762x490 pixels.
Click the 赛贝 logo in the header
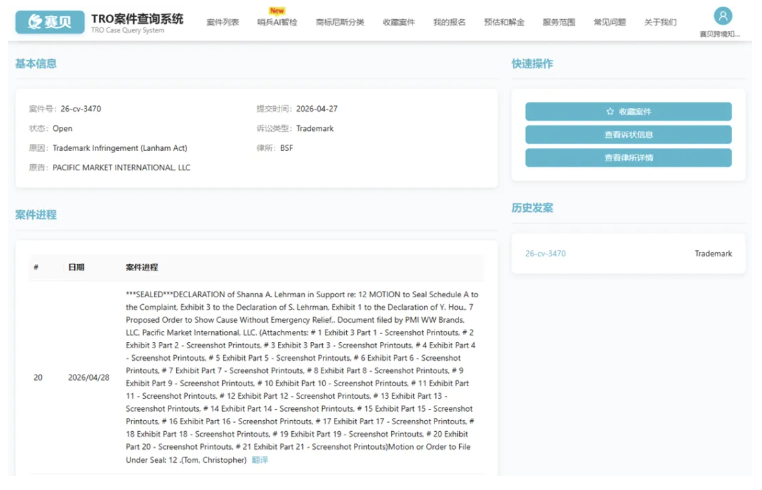pyautogui.click(x=50, y=21)
